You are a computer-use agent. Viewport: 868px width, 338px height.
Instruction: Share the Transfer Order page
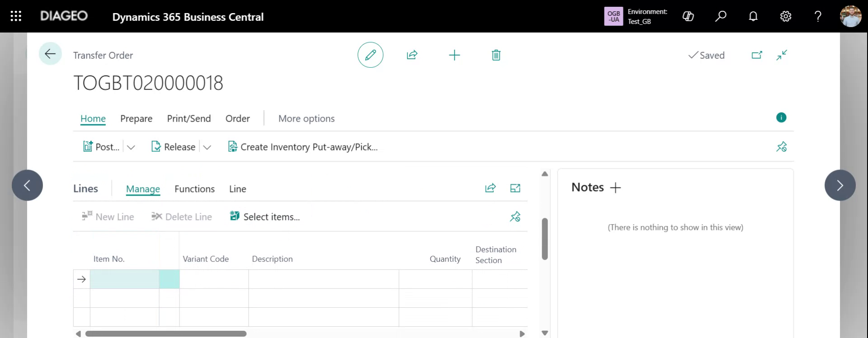412,55
